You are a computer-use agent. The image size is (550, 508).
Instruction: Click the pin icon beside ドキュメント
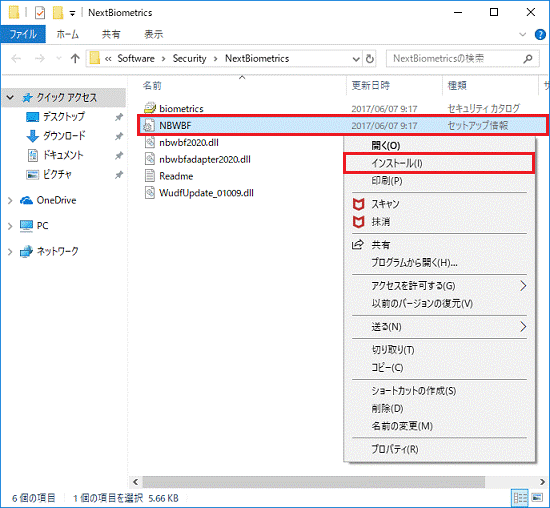[119, 155]
